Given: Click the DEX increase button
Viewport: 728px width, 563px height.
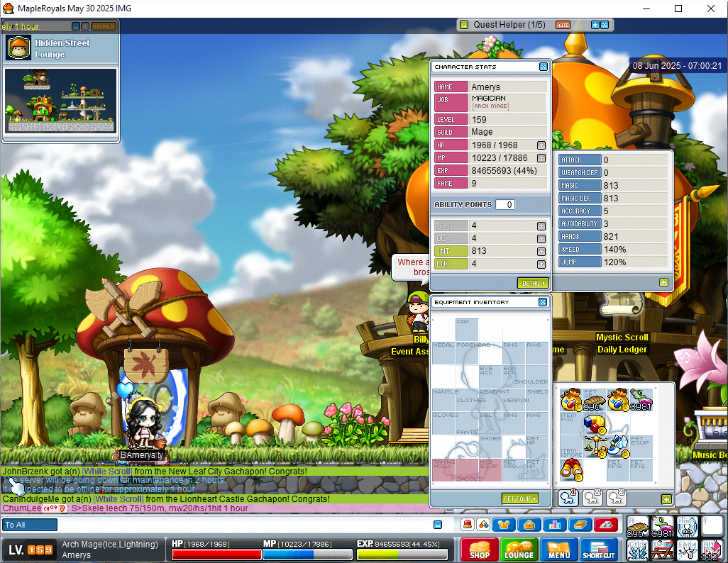Looking at the screenshot, I should point(541,238).
